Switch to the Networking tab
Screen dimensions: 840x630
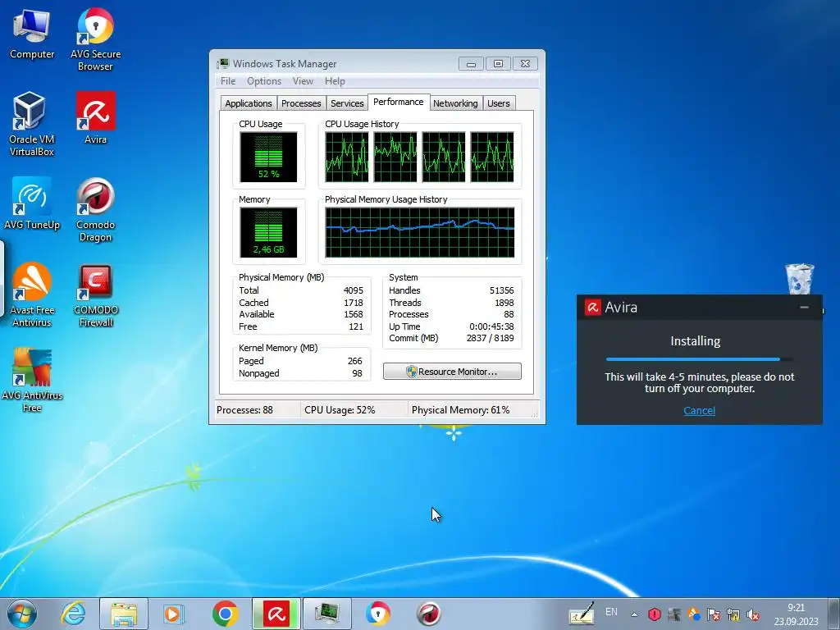coord(455,103)
